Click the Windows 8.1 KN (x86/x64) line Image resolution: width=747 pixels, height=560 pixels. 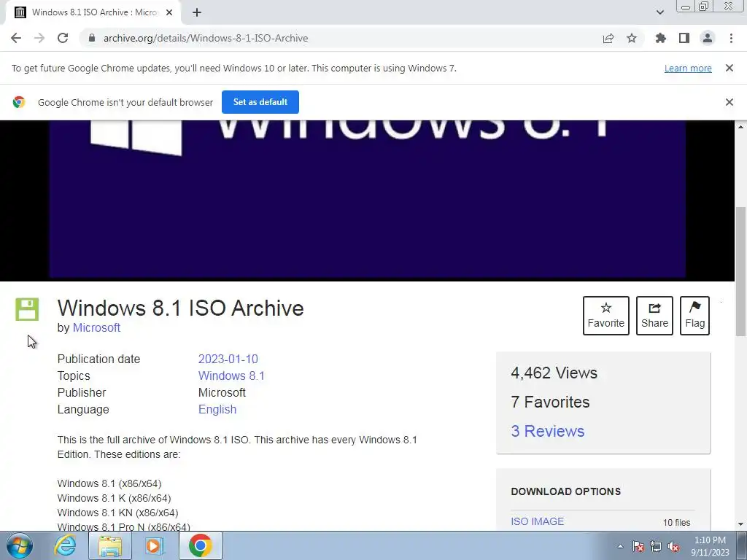(x=117, y=513)
